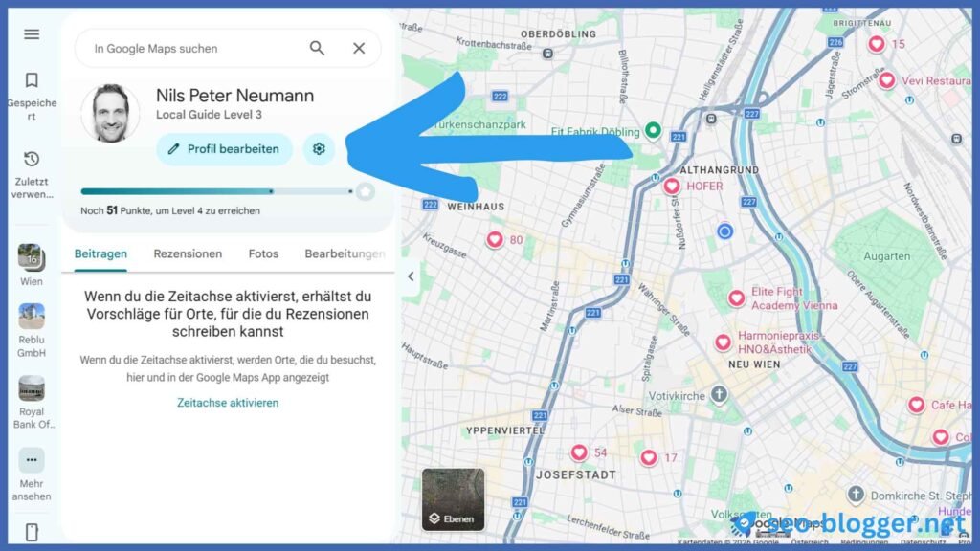
Task: Click the Local Guide level progress bar
Action: pos(217,191)
